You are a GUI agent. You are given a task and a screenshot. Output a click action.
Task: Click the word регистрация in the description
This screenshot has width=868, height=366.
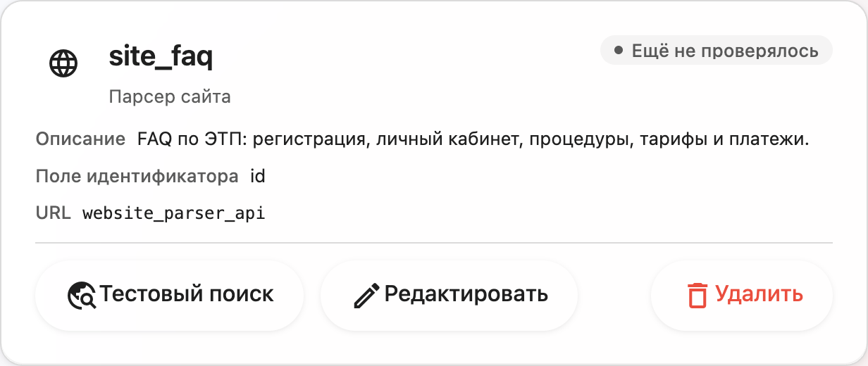point(311,139)
